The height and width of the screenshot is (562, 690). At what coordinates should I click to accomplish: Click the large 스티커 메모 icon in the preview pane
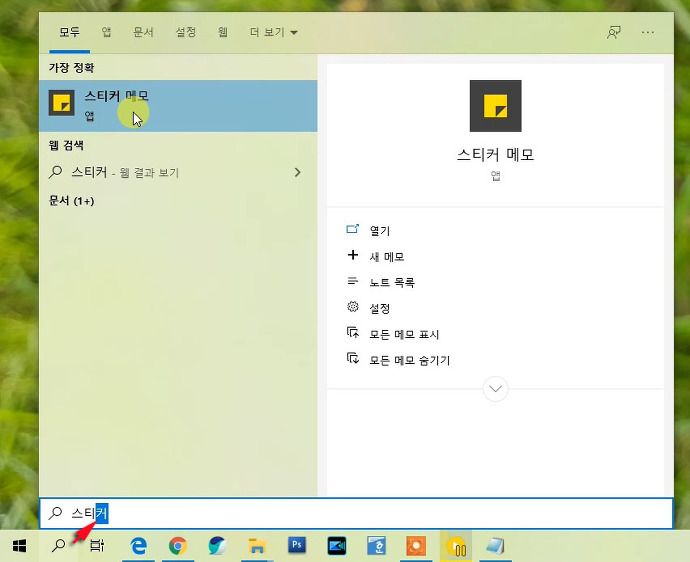click(495, 106)
